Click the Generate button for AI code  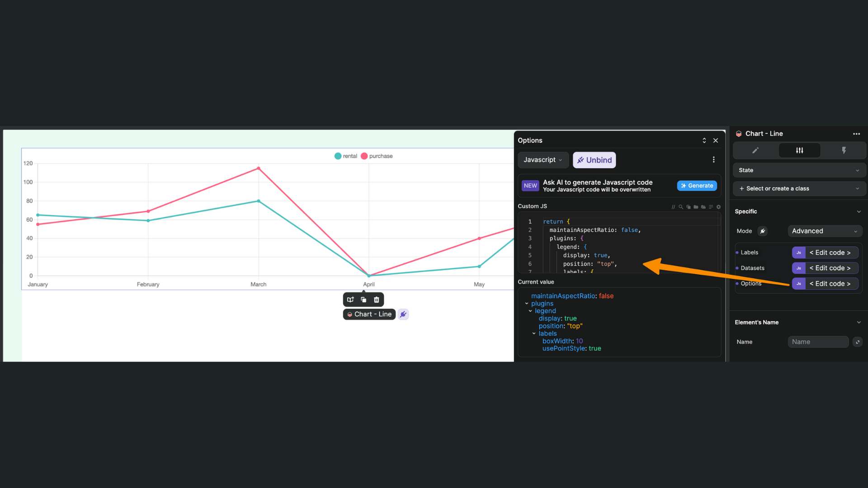coord(697,186)
